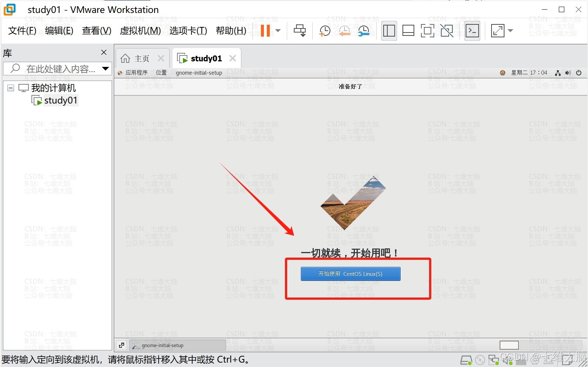Viewport: 588px width, 367px height.
Task: Enter full screen mode
Action: [x=427, y=31]
